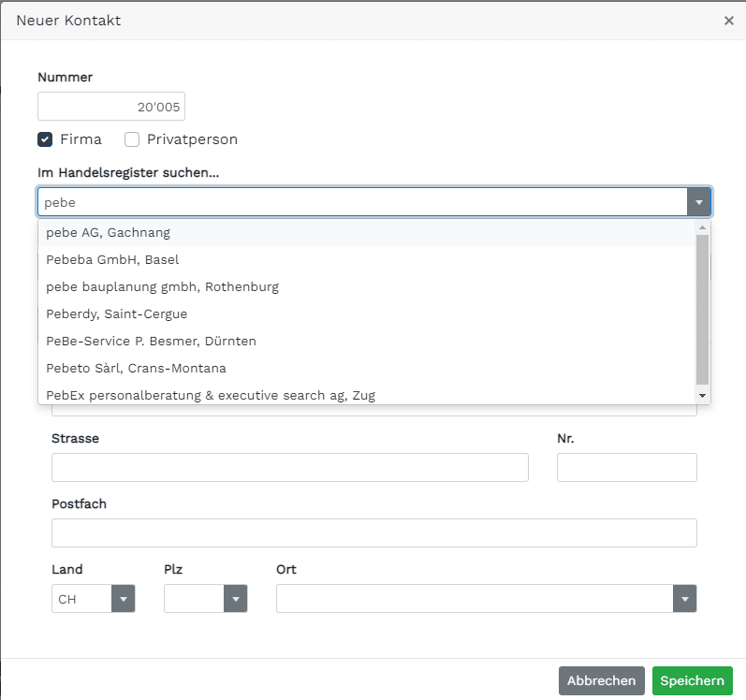Click scroll-down arrow in suggestion list
Image resolution: width=746 pixels, height=700 pixels.
coord(702,396)
